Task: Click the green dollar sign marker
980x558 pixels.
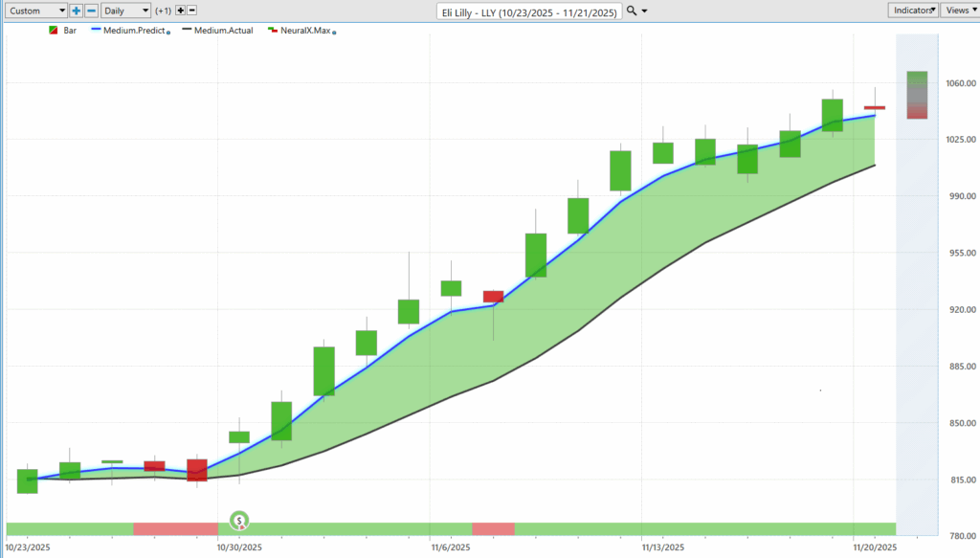Action: click(239, 522)
